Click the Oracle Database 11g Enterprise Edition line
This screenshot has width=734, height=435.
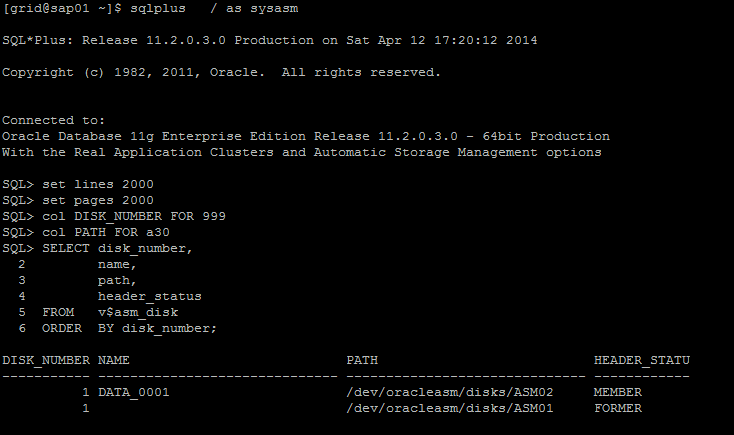305,136
